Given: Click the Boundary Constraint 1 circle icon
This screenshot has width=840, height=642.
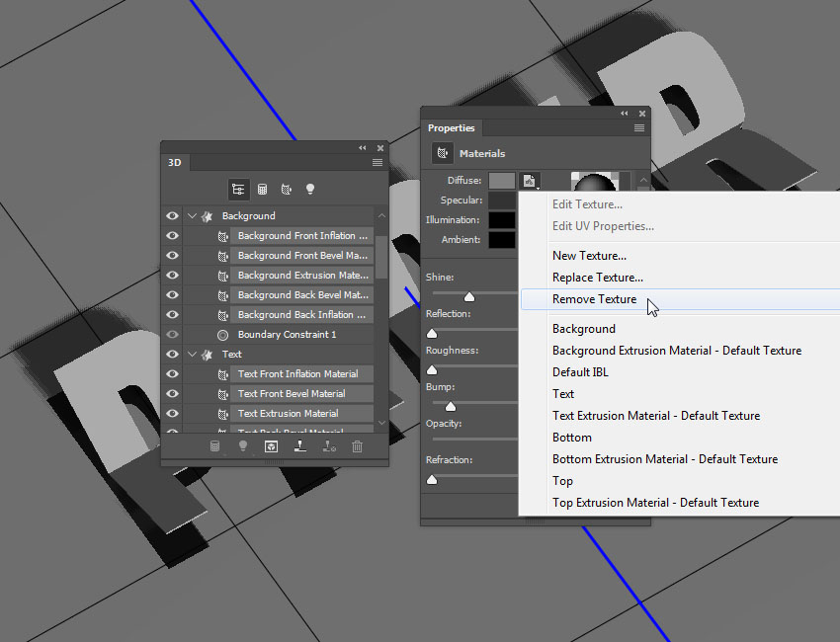Looking at the screenshot, I should [223, 335].
